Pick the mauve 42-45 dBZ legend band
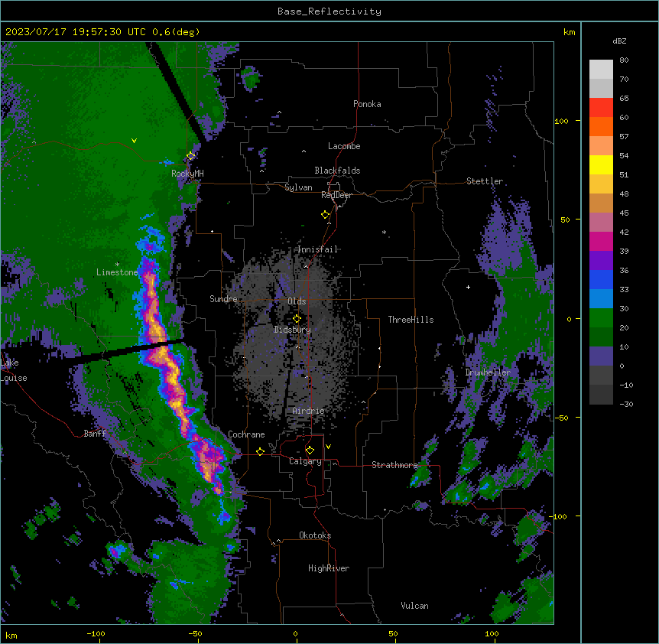 601,222
